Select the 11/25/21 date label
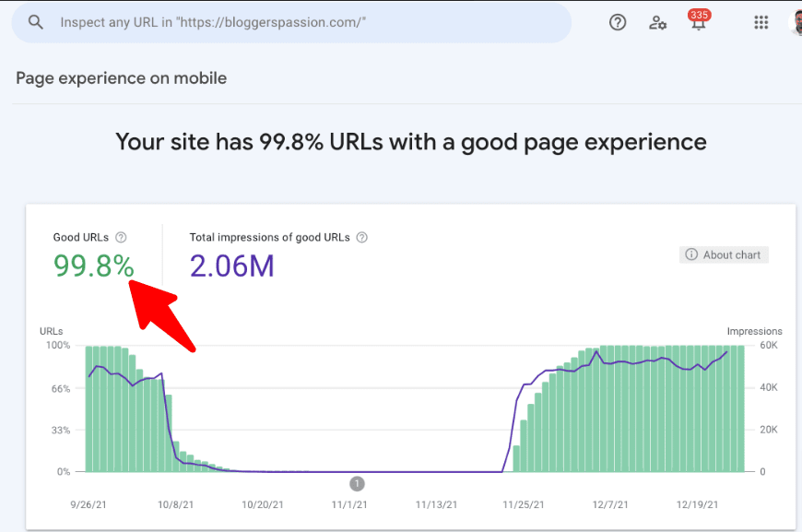Screen dimensions: 802x532 coord(522,504)
